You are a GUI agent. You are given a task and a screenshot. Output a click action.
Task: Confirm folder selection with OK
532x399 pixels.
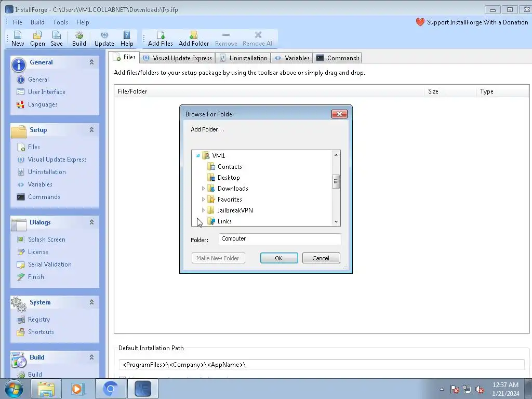279,258
